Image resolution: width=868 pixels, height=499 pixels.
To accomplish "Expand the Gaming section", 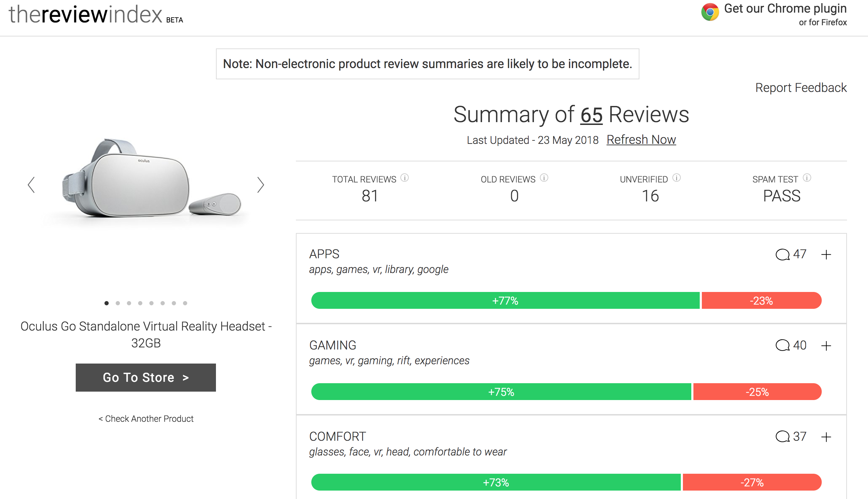I will point(826,346).
